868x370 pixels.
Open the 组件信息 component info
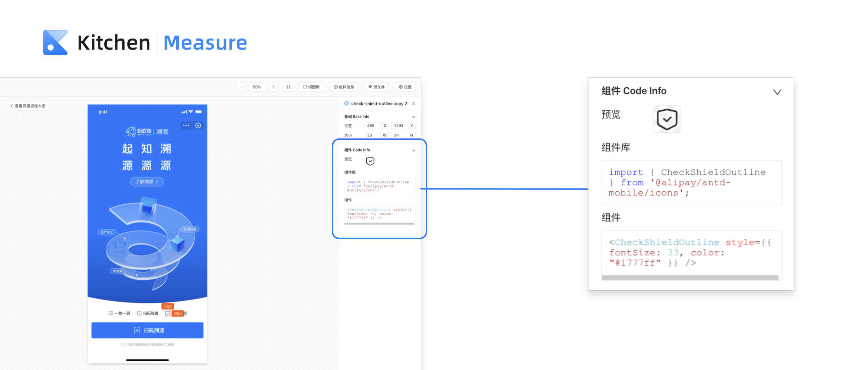[344, 87]
